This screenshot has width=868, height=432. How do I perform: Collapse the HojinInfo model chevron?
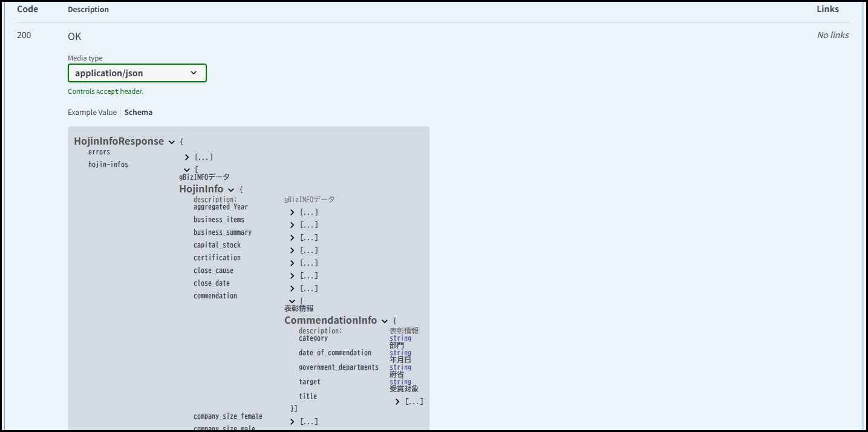pos(231,190)
